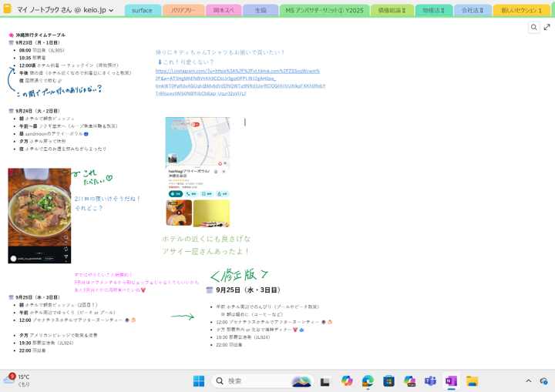This screenshot has height=392, width=555.
Task: Select the beef soup photo
Action: (x=39, y=216)
